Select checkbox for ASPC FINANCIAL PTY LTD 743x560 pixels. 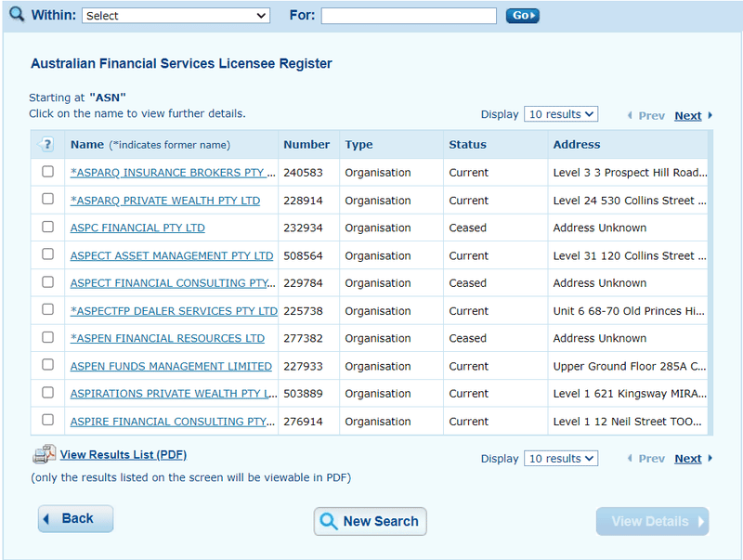[48, 227]
